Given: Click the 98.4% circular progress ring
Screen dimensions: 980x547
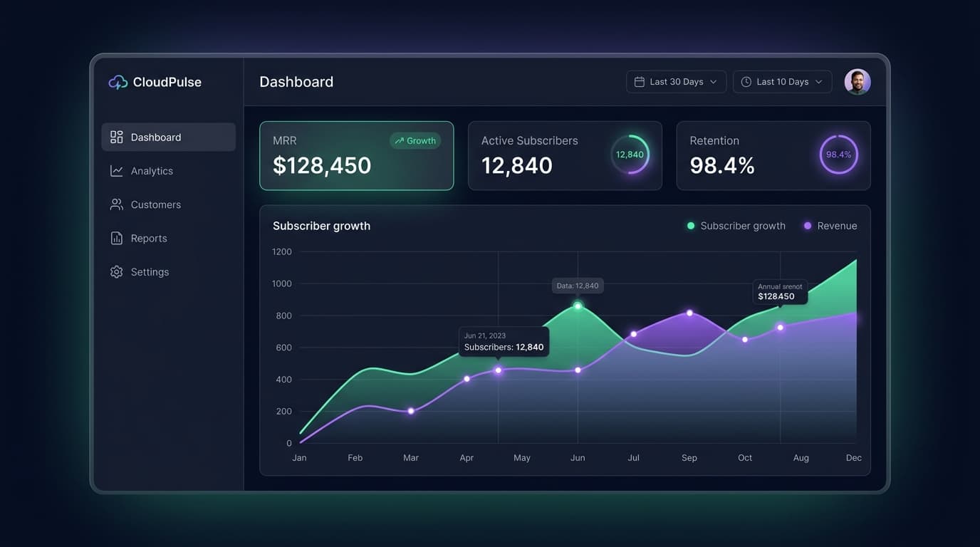Looking at the screenshot, I should (x=838, y=155).
